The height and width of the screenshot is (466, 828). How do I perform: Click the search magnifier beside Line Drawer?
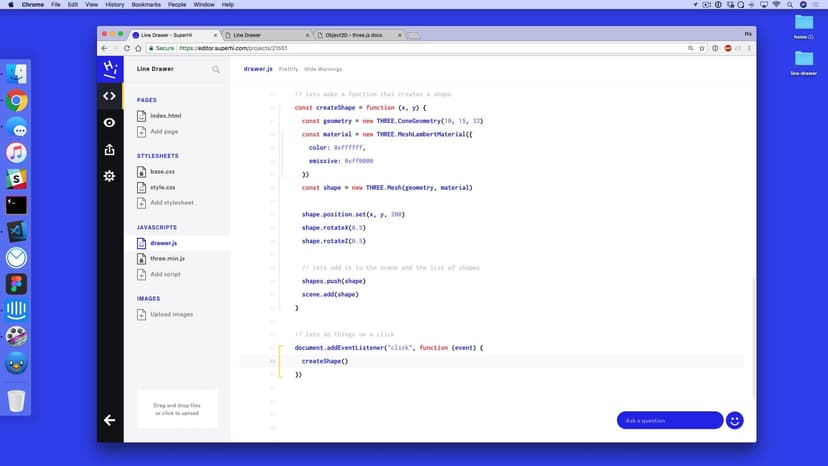point(216,70)
